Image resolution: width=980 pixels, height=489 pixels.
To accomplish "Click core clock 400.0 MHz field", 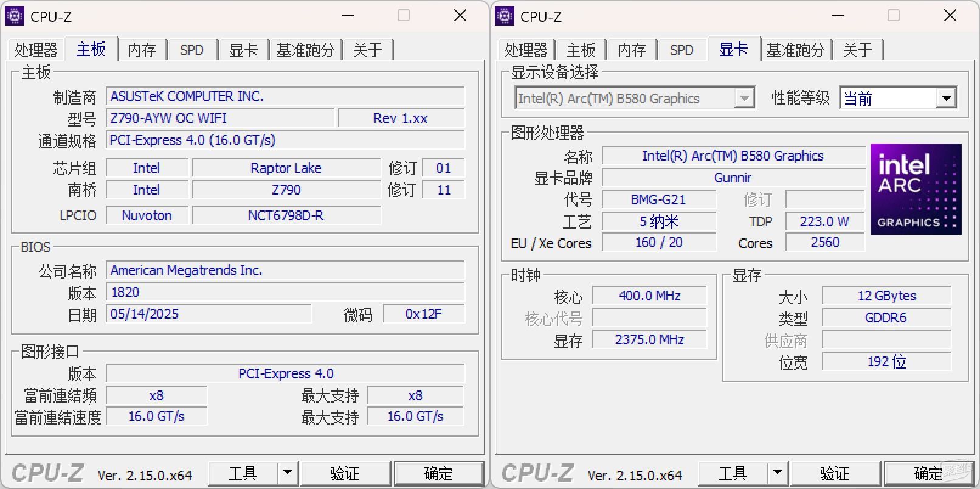I will point(650,296).
